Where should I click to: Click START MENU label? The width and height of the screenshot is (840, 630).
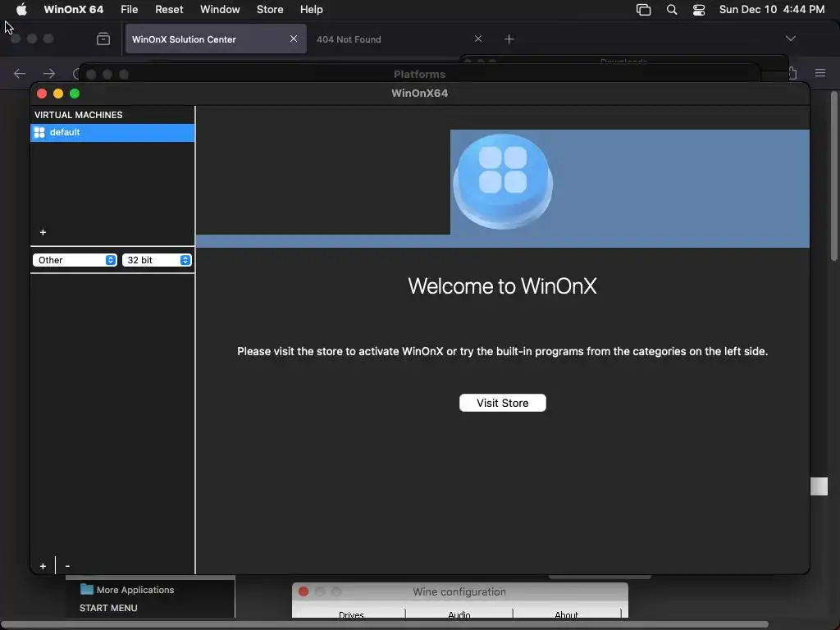point(108,608)
